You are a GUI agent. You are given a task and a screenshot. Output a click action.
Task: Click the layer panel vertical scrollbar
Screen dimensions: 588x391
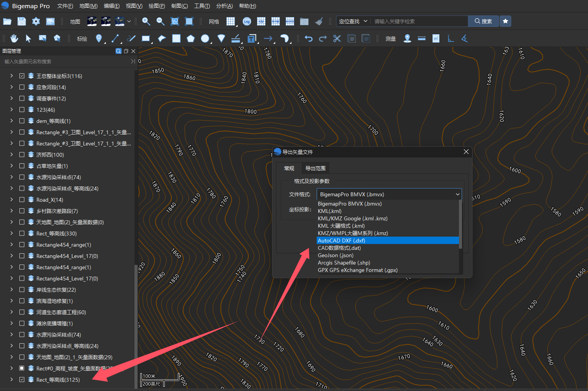(x=136, y=326)
